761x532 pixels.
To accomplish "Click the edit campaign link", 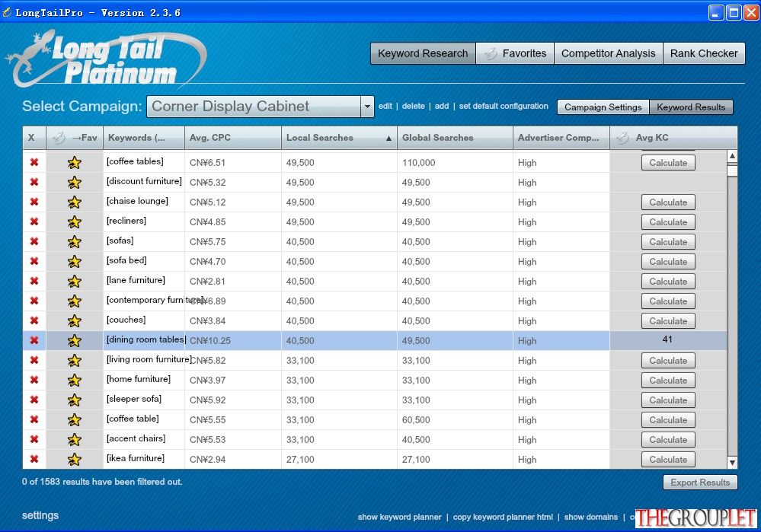I will pos(385,106).
